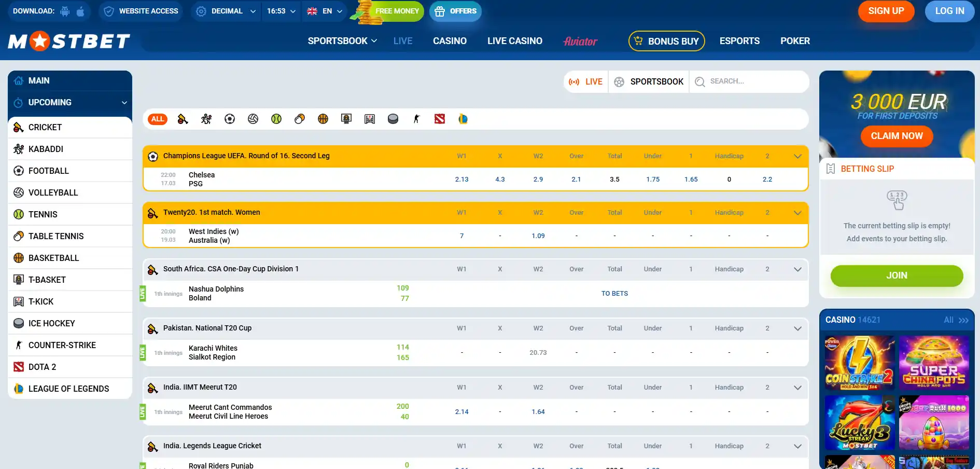
Task: Click the cricket icon beside Twenty20. 1st match. Women
Action: click(153, 213)
